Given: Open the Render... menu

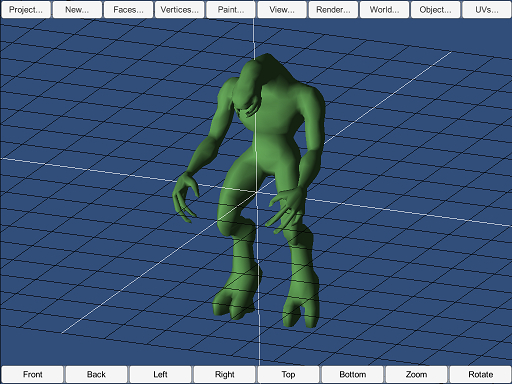Looking at the screenshot, I should (x=333, y=10).
